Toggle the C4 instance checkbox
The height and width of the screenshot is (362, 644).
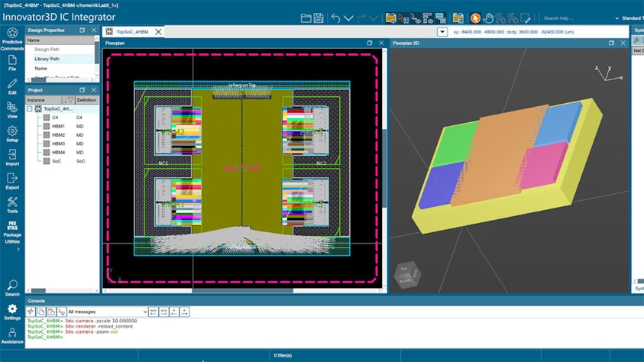(47, 118)
